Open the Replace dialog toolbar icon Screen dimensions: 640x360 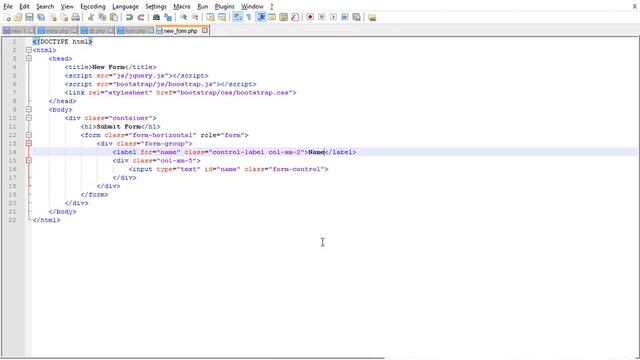pyautogui.click(x=168, y=17)
